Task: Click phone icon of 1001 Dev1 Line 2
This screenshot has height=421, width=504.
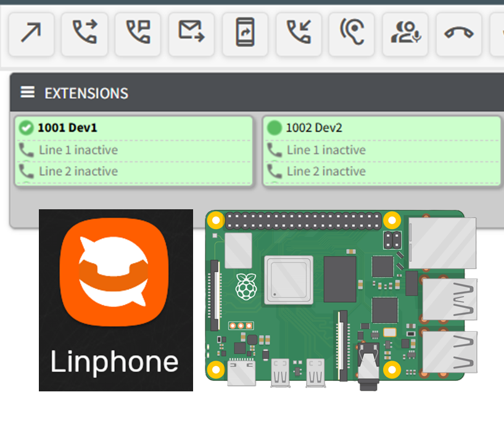Action: pos(26,172)
